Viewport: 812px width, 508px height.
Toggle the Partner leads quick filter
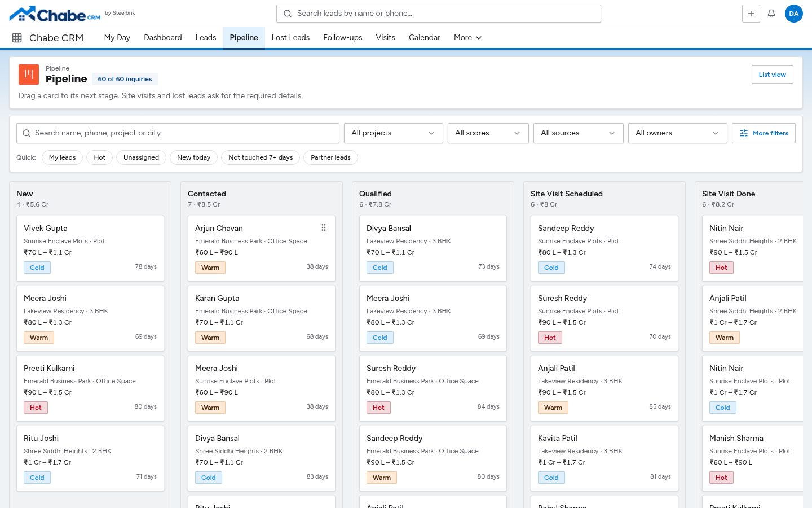coord(330,157)
